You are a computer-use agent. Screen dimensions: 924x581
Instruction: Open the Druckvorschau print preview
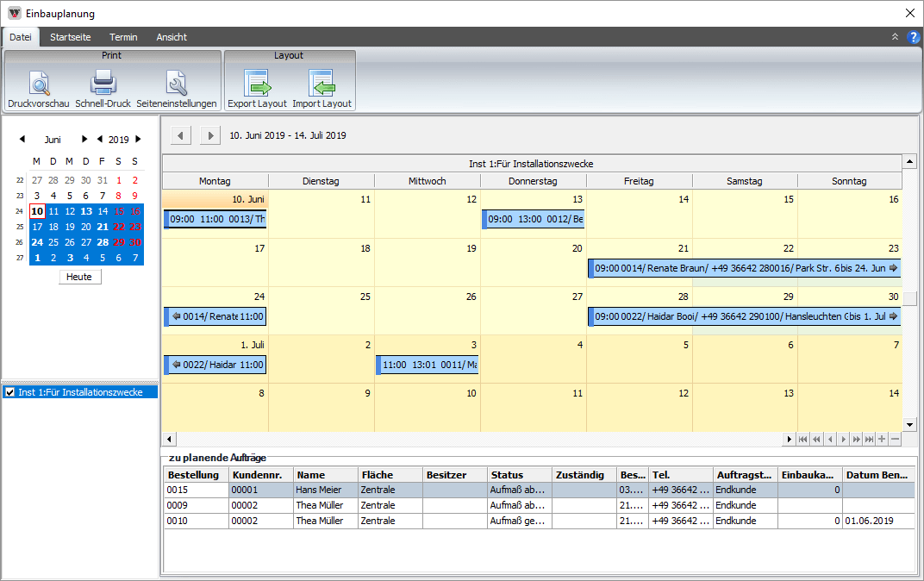click(40, 84)
